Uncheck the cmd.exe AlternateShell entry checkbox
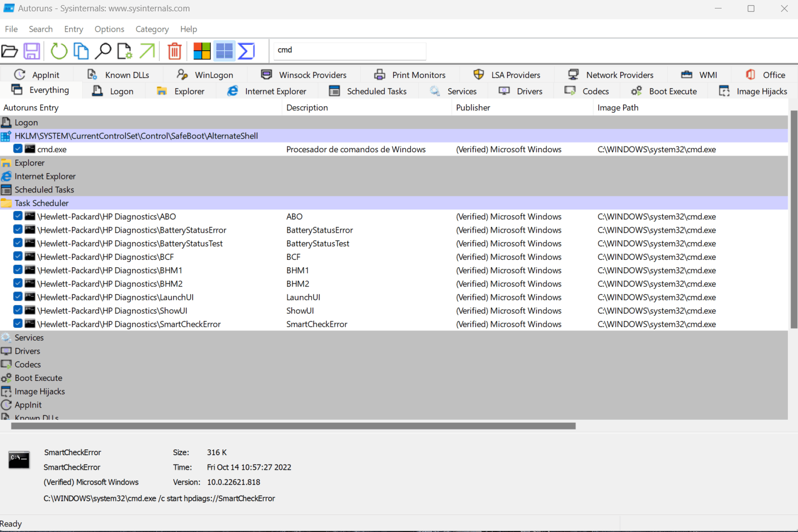The image size is (798, 532). (x=18, y=149)
